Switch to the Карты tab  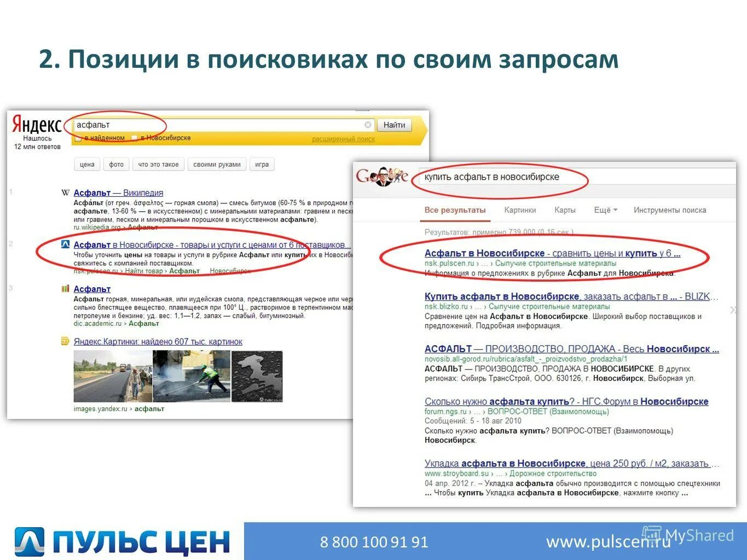click(565, 210)
